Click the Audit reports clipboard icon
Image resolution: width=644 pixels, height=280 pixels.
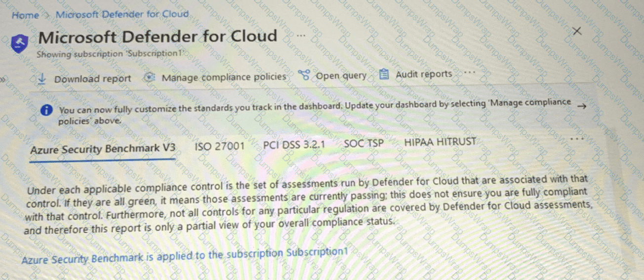(384, 75)
